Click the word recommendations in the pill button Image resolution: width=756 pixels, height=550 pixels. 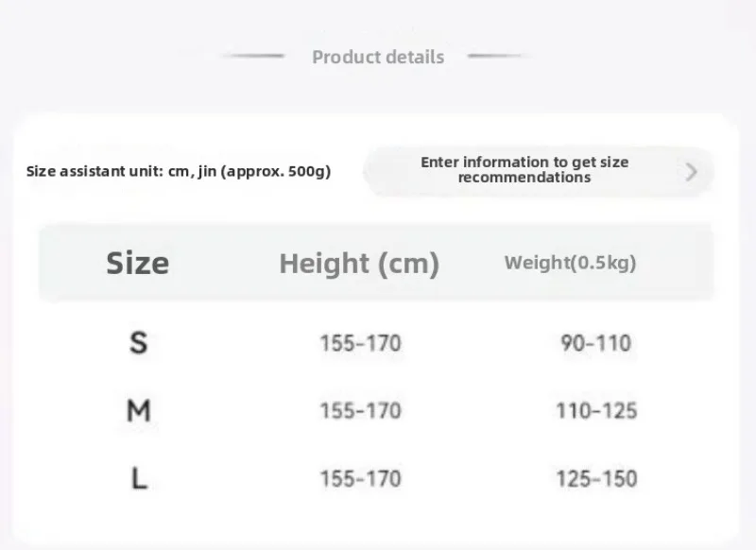click(524, 178)
